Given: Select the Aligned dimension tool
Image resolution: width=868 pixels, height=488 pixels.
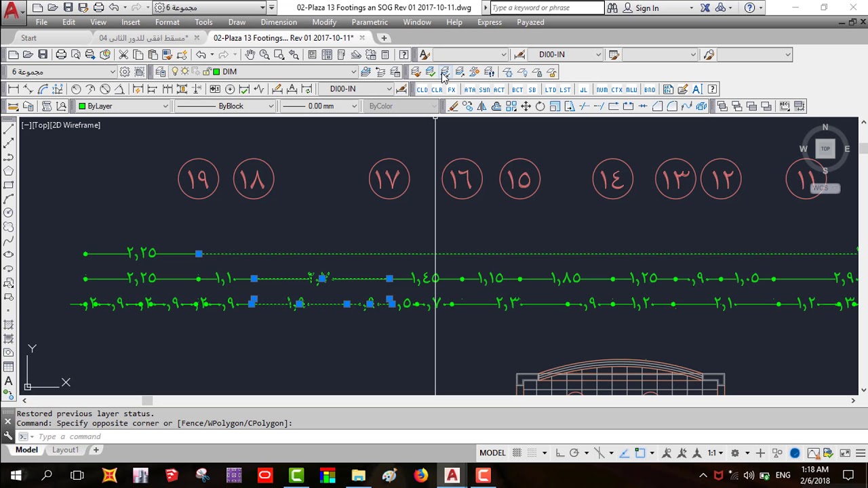Looking at the screenshot, I should click(x=28, y=89).
